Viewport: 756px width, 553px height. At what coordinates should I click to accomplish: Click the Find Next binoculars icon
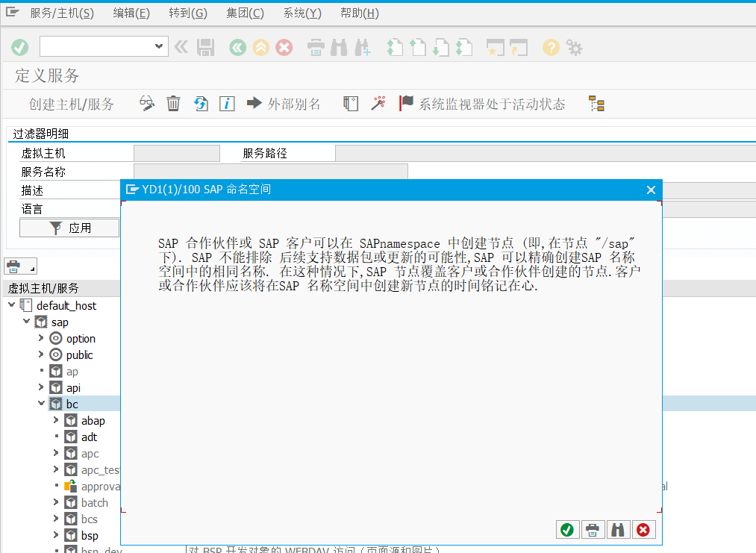pyautogui.click(x=363, y=47)
